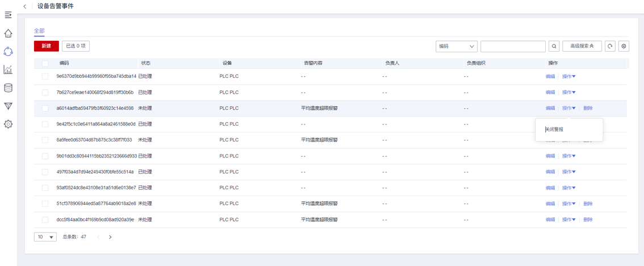Go back using the header arrow
Image resolution: width=644 pixels, height=266 pixels.
(x=25, y=6)
